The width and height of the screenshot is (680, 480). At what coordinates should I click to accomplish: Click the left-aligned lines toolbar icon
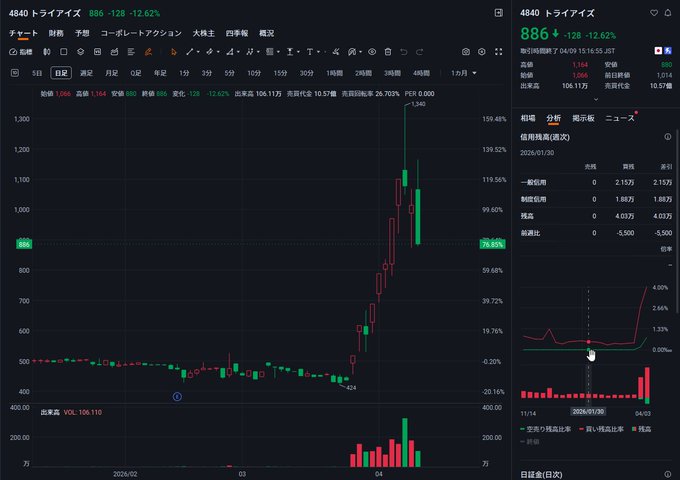[131, 52]
